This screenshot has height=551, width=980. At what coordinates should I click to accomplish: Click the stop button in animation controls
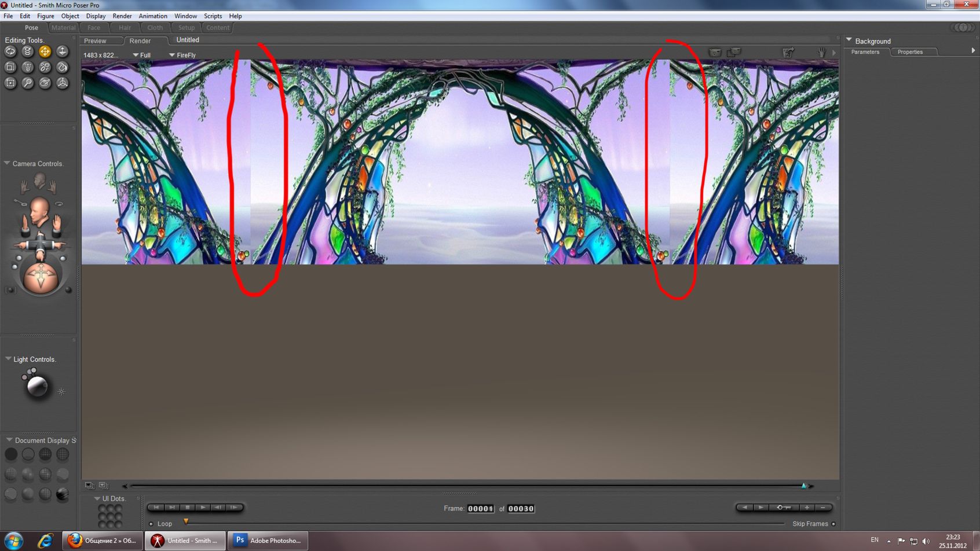tap(187, 508)
